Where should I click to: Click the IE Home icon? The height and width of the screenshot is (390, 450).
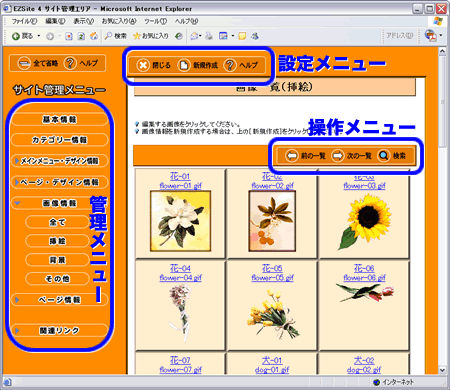pyautogui.click(x=94, y=36)
